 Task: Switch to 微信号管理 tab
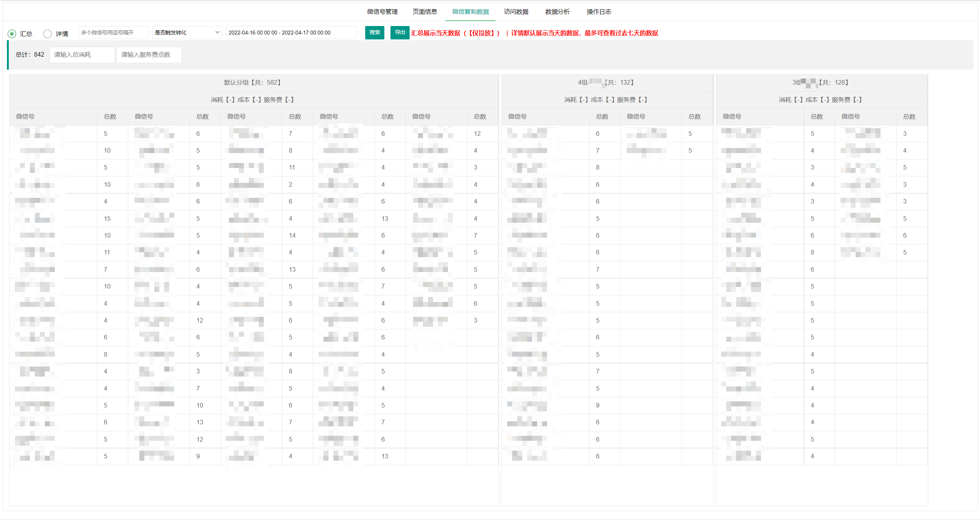[382, 11]
